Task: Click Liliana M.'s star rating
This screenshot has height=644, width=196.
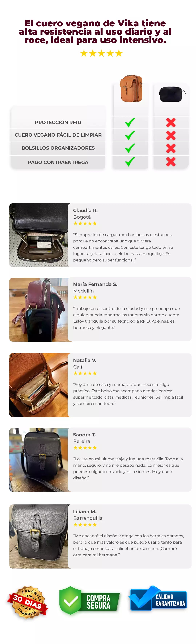Action: [x=85, y=525]
